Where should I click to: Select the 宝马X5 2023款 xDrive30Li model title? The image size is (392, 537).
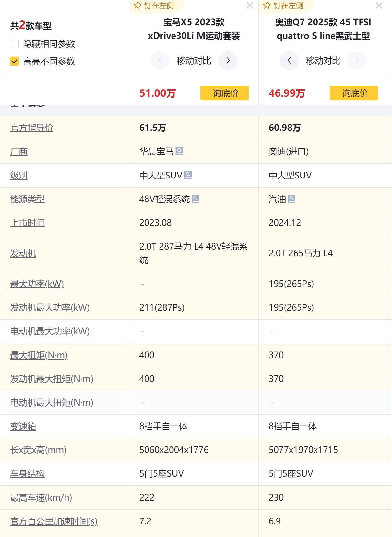[194, 29]
